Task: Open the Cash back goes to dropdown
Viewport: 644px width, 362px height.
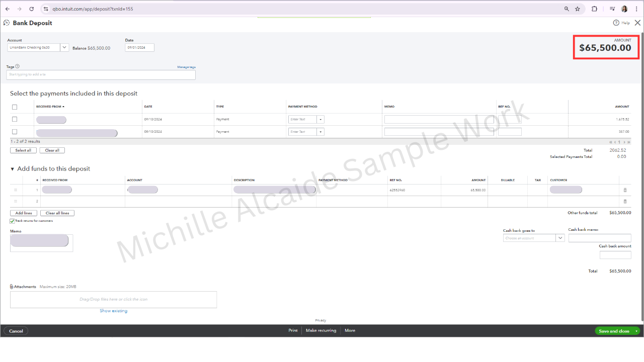Action: pos(560,238)
